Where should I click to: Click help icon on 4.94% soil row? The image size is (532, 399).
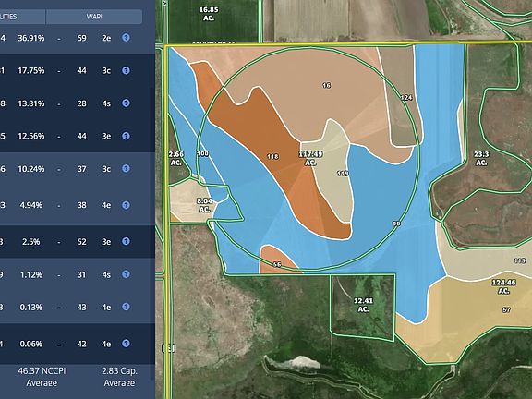click(x=126, y=205)
